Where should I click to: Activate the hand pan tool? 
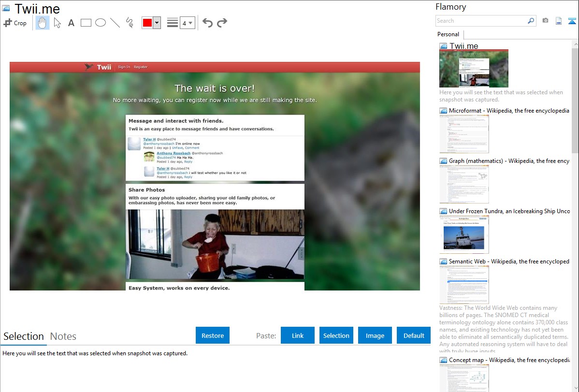[x=43, y=23]
